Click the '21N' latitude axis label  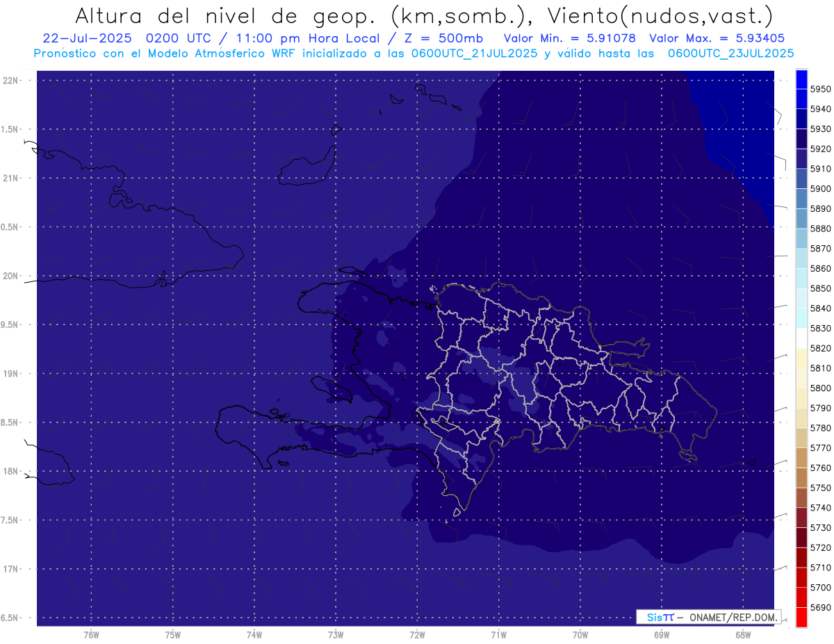[10, 178]
